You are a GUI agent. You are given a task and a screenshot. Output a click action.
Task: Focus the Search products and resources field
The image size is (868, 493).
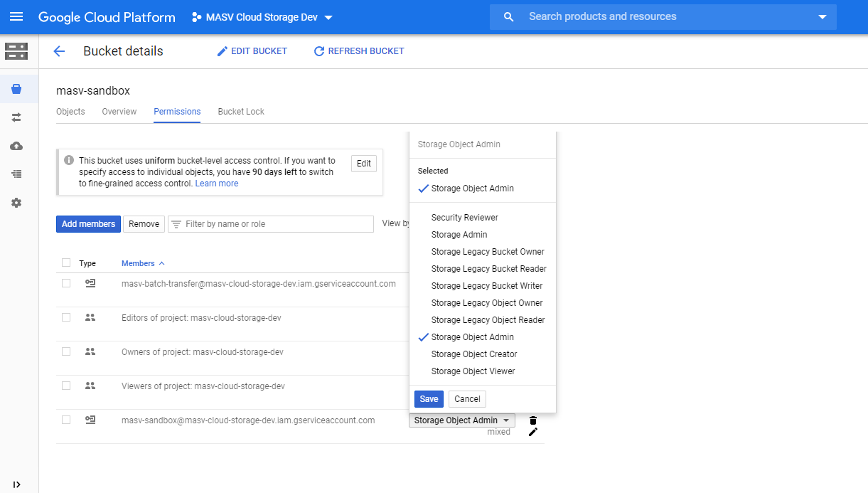(x=663, y=17)
